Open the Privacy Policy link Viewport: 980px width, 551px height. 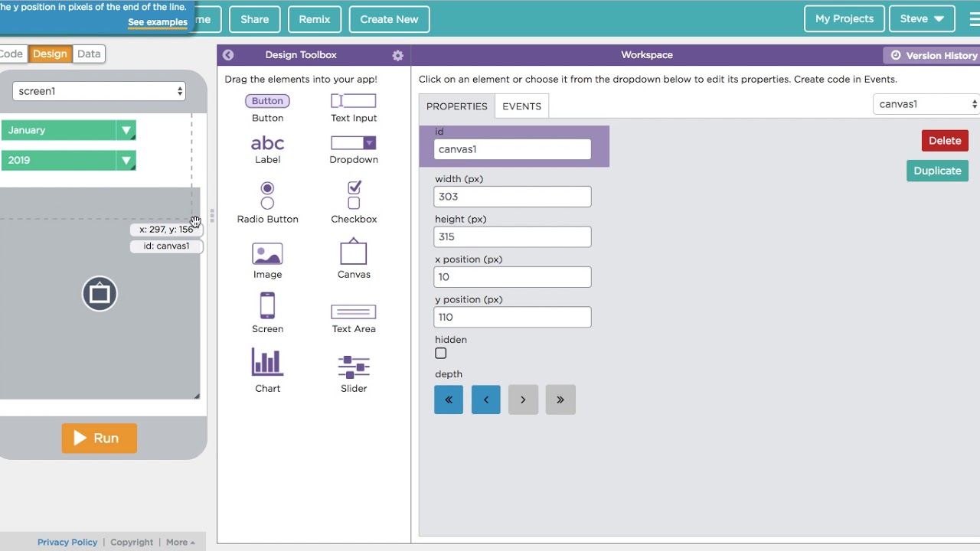point(67,542)
